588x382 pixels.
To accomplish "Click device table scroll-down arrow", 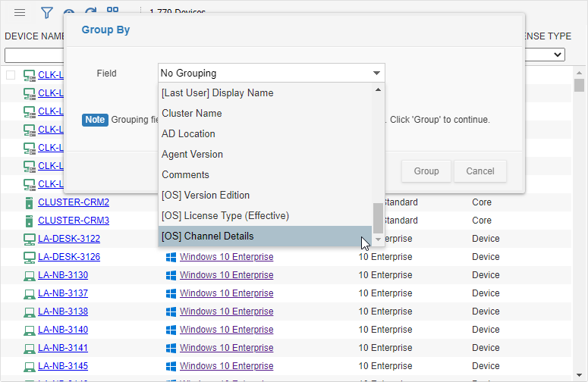I will [x=579, y=375].
